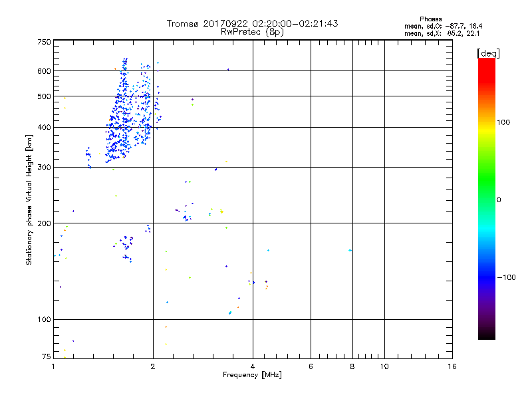Screen dimensions: 532x399
Task: Click y-axis tick label '400'
Action: [45, 128]
